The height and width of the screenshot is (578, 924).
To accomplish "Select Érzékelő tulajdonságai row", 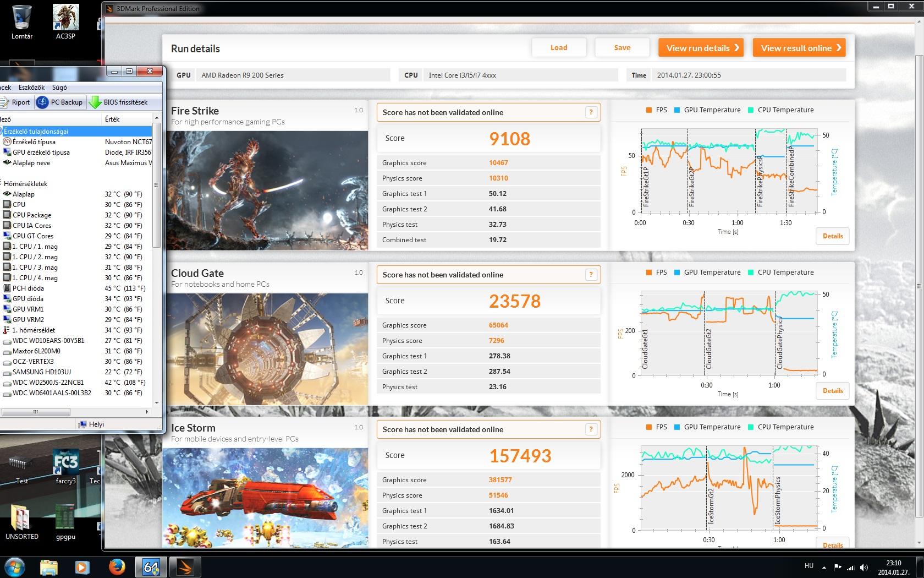I will [76, 132].
